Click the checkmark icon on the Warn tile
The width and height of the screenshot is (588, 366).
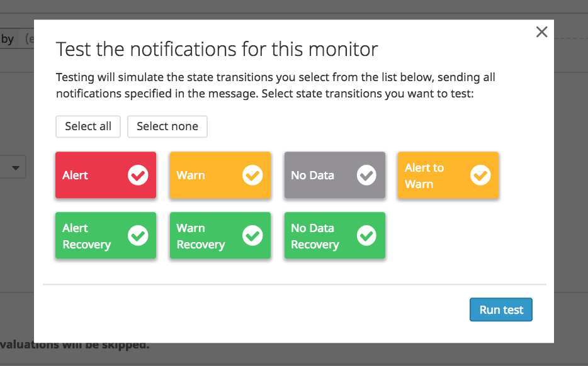coord(252,175)
